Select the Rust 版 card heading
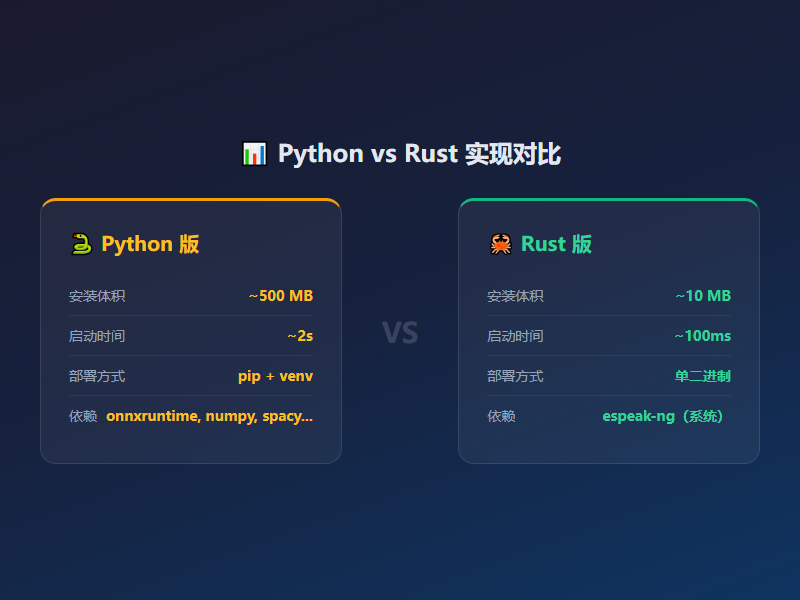The image size is (800, 600). point(556,244)
